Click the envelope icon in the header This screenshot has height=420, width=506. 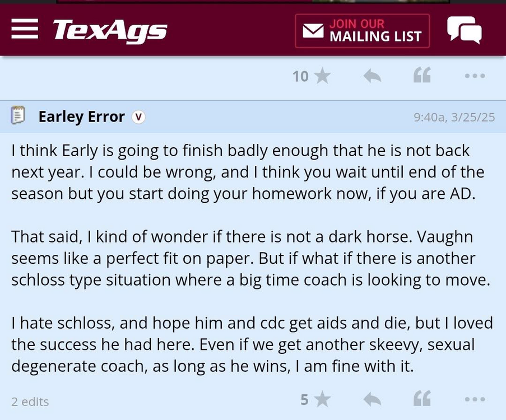313,31
